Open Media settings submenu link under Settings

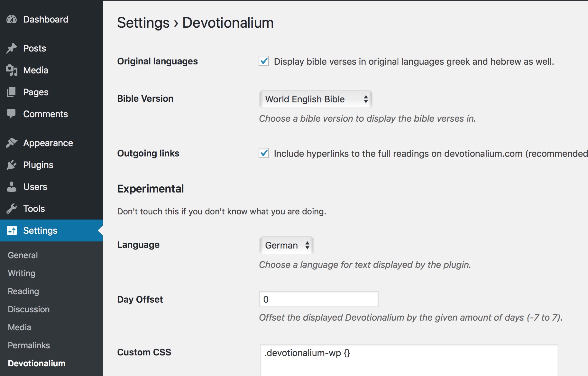click(x=20, y=327)
